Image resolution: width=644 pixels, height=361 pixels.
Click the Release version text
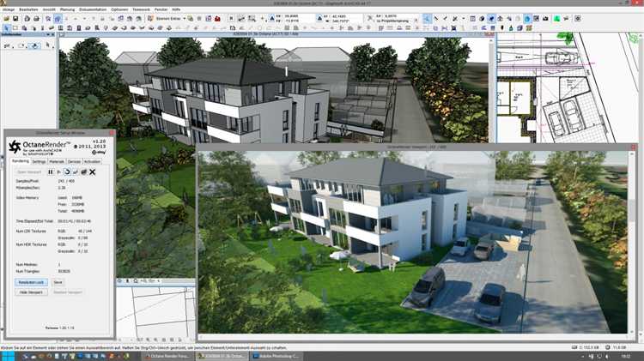60,328
